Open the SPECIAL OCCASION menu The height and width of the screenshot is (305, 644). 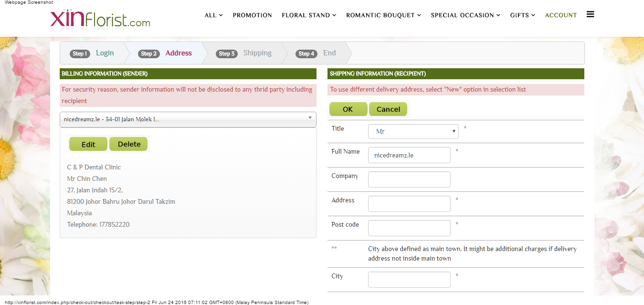coord(465,15)
